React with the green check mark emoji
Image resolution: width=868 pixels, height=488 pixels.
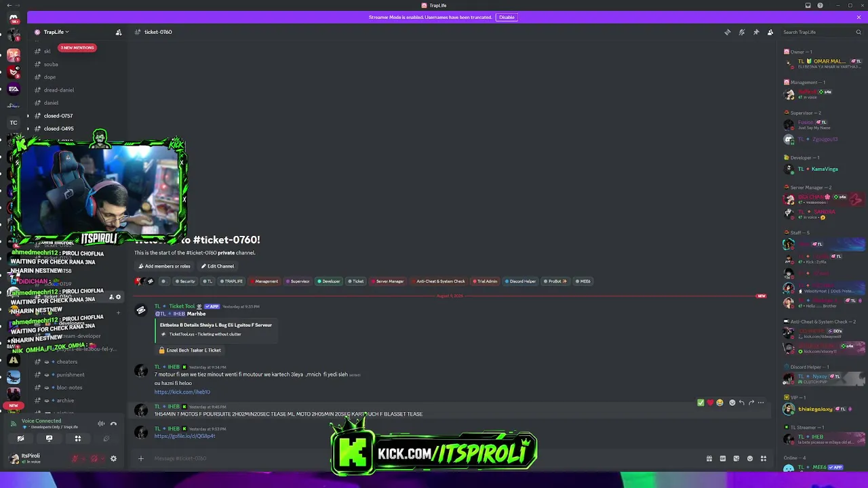pos(701,403)
